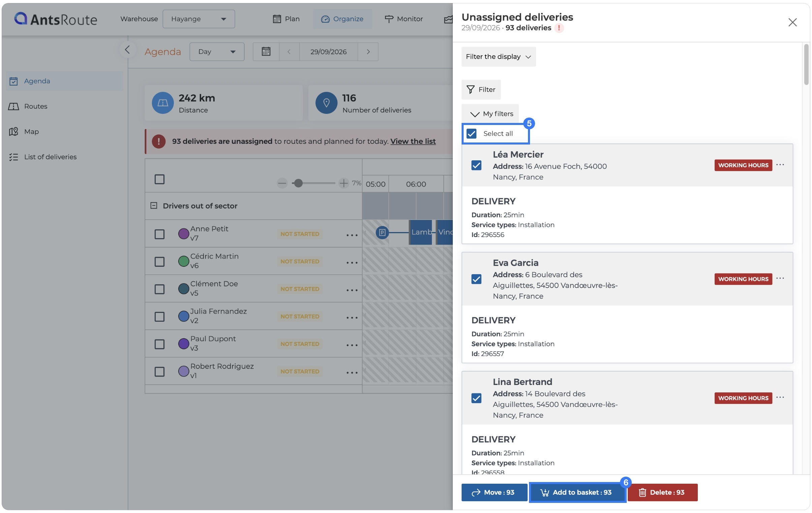Screen dimensions: 812x513
Task: Click the red alert exclamation icon in banner
Action: coord(158,141)
